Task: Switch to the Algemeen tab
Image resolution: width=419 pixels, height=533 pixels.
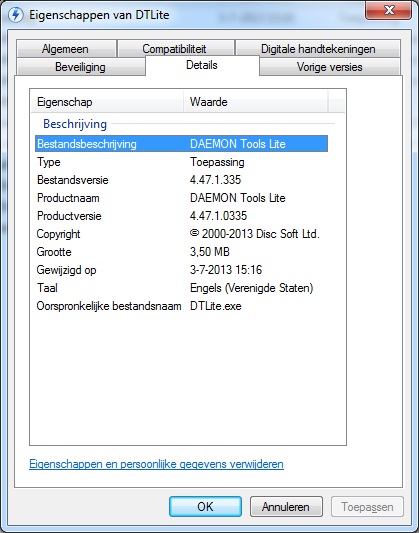Action: coord(66,49)
